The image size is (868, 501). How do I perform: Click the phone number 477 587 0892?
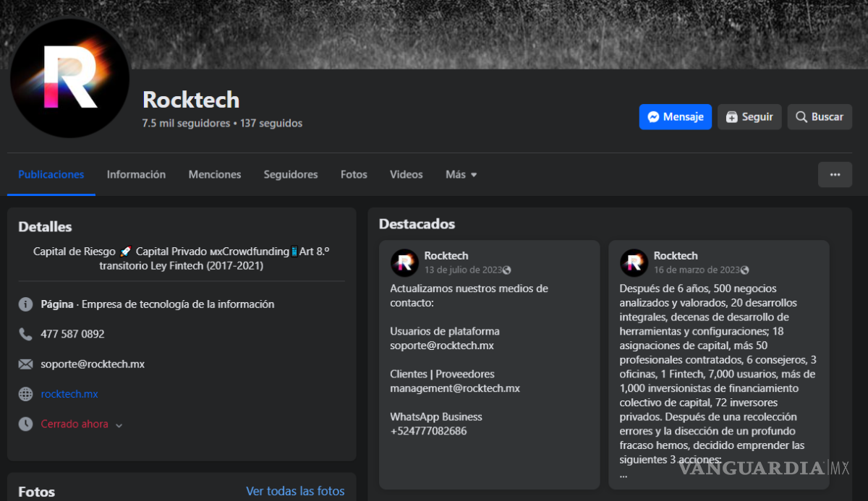72,334
